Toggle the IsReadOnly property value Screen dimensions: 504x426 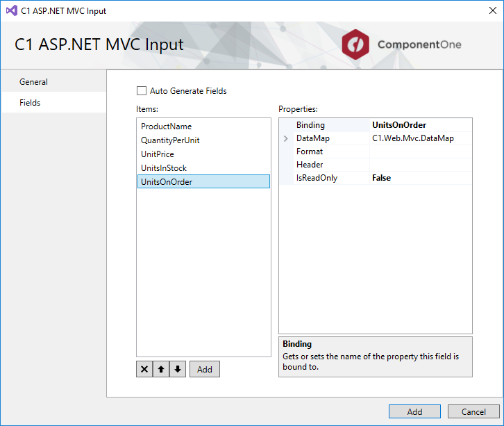pos(420,178)
